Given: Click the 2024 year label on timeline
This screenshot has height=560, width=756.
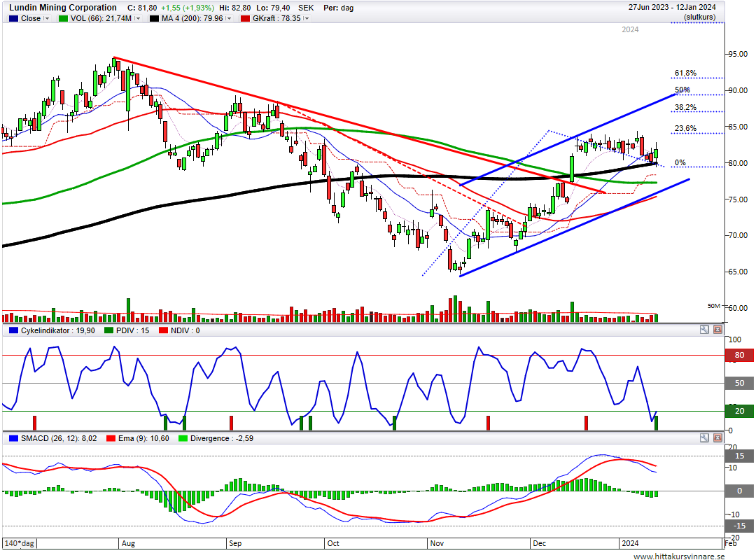Looking at the screenshot, I should click(x=630, y=543).
